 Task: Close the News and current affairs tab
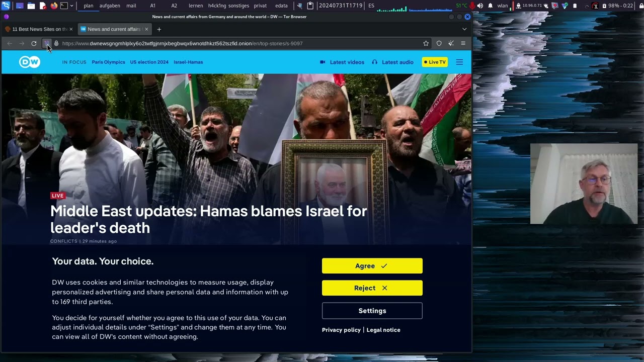[x=146, y=29]
